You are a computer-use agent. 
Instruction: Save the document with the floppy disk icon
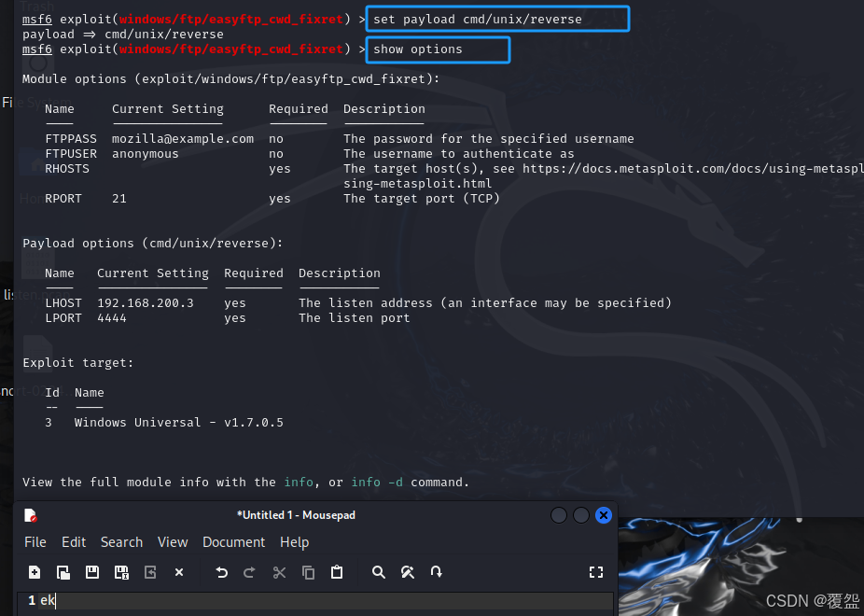tap(92, 572)
